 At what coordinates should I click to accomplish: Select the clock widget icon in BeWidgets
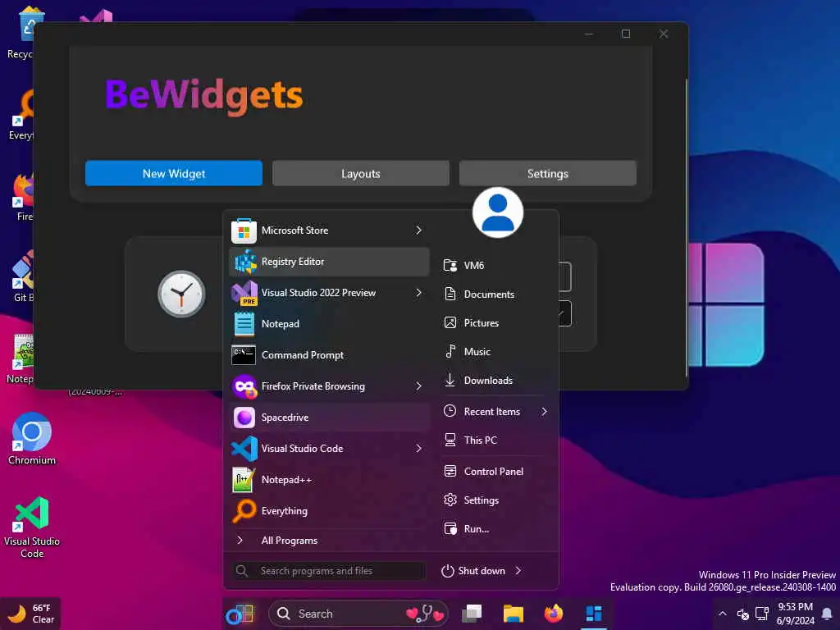[x=181, y=294]
